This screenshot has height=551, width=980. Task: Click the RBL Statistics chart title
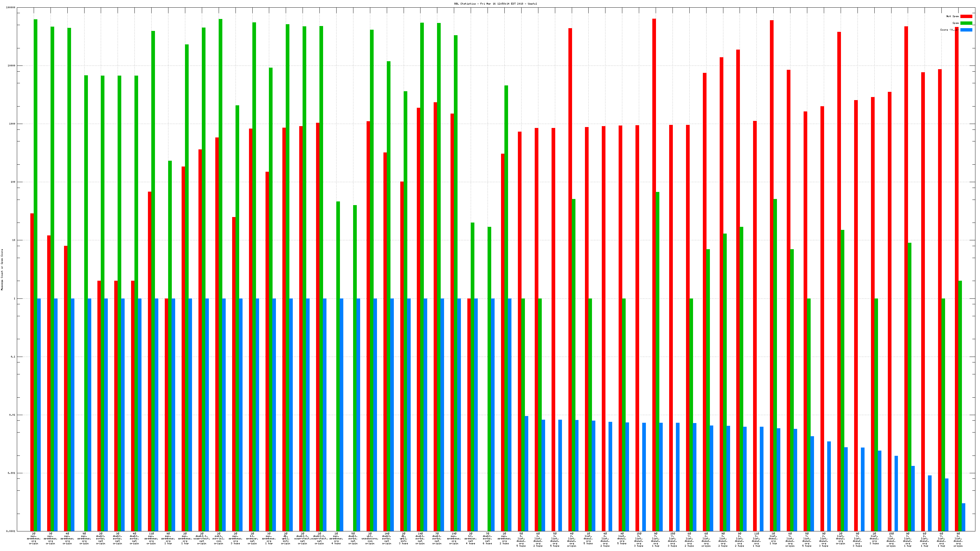click(x=495, y=4)
